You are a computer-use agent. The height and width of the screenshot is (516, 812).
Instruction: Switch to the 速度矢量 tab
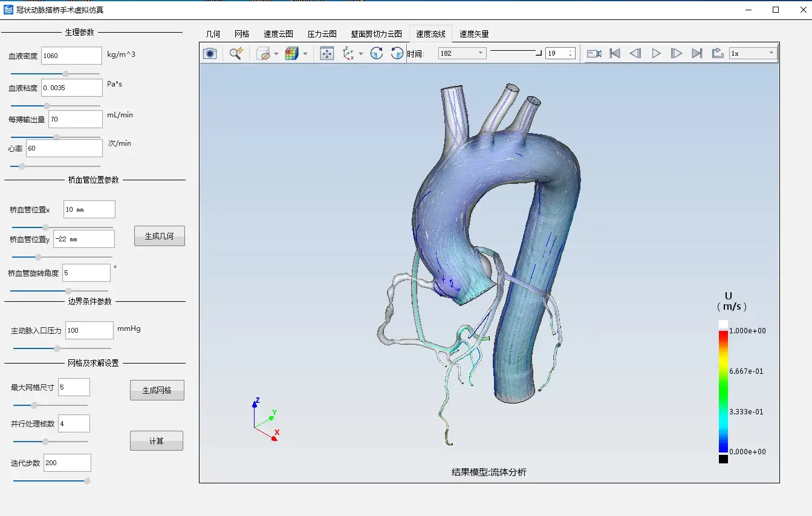[x=474, y=34]
